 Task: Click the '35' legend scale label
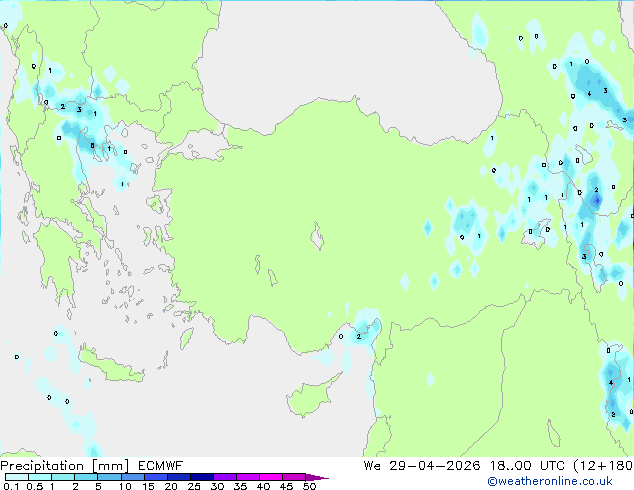pyautogui.click(x=240, y=486)
